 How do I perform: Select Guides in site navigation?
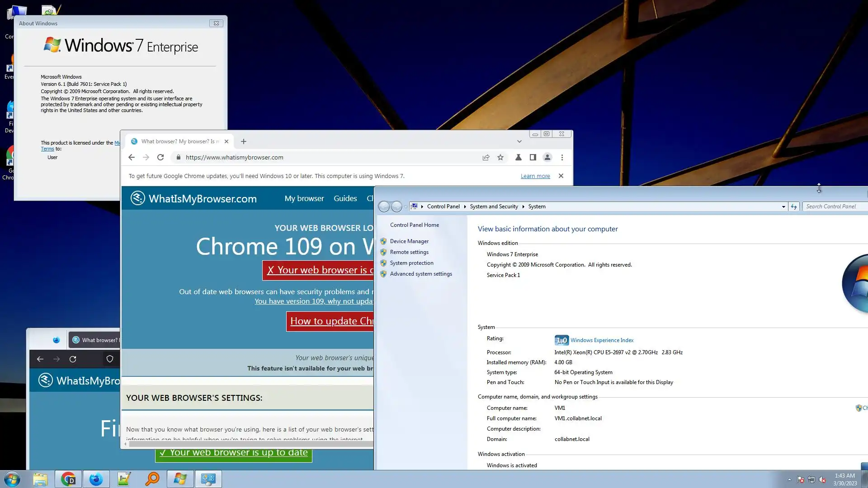click(345, 198)
